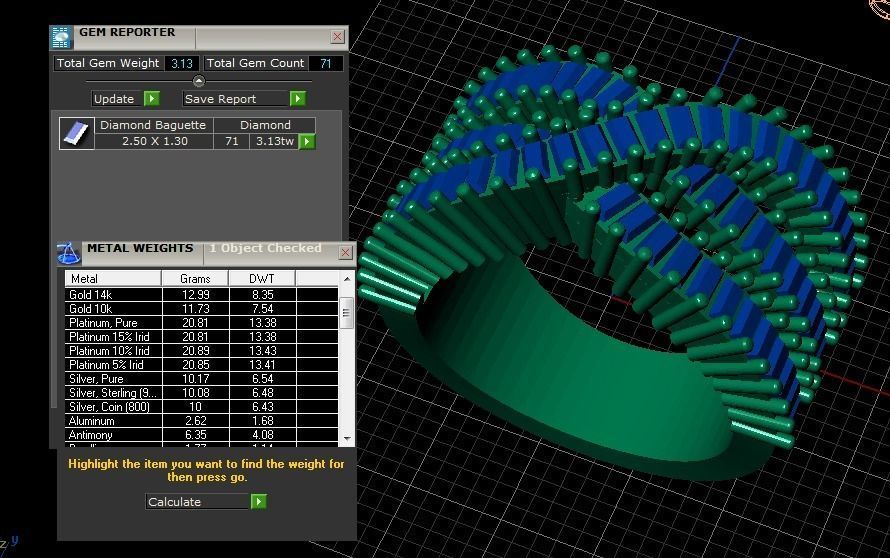
Task: Click the Grams column header
Action: click(195, 278)
